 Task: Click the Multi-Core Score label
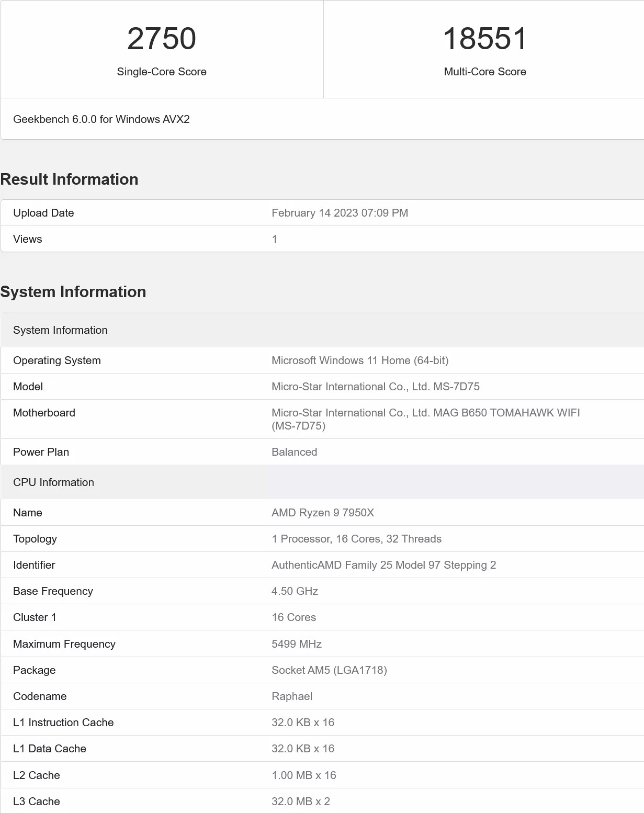(484, 72)
